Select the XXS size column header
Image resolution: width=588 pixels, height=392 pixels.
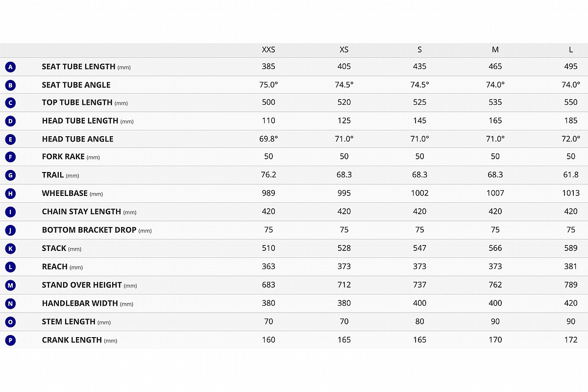[x=269, y=49]
